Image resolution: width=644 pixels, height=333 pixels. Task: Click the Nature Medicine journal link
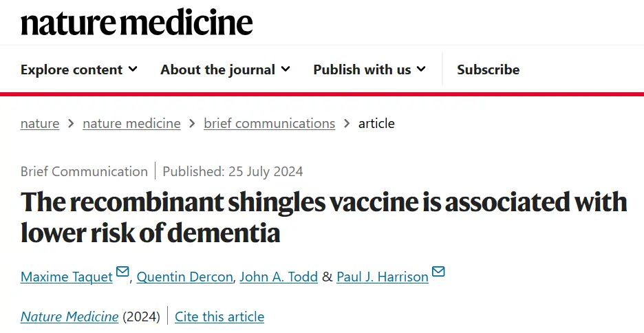pos(69,316)
